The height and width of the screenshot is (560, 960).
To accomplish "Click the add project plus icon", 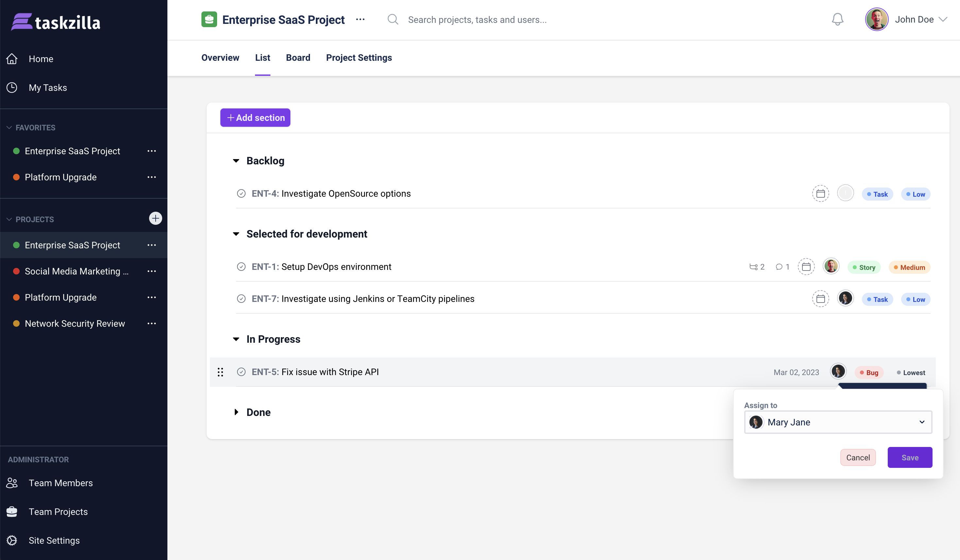I will point(155,219).
